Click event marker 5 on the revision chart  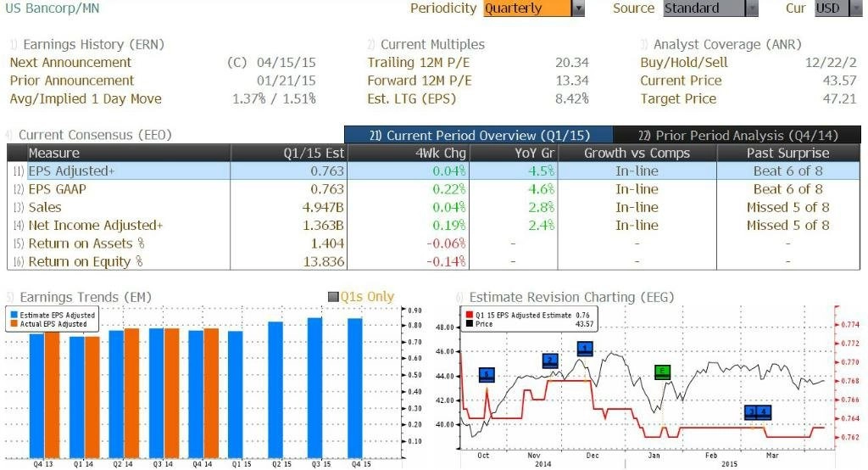point(487,375)
